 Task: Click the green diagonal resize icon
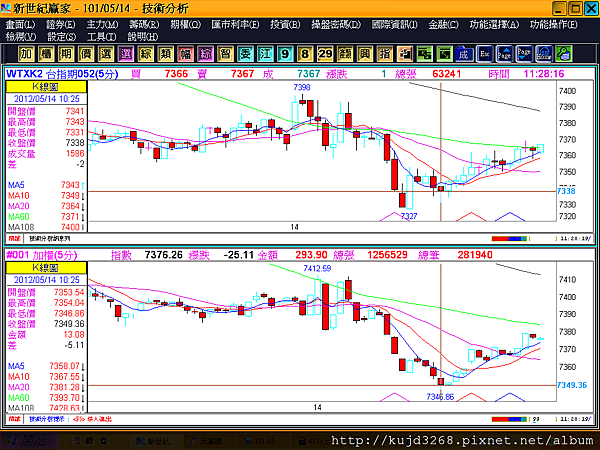coord(444,54)
